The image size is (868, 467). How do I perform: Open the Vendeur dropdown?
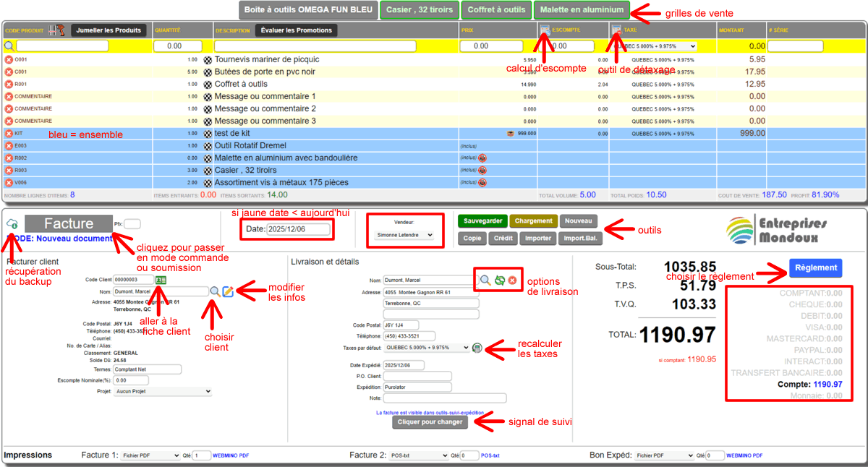point(404,235)
